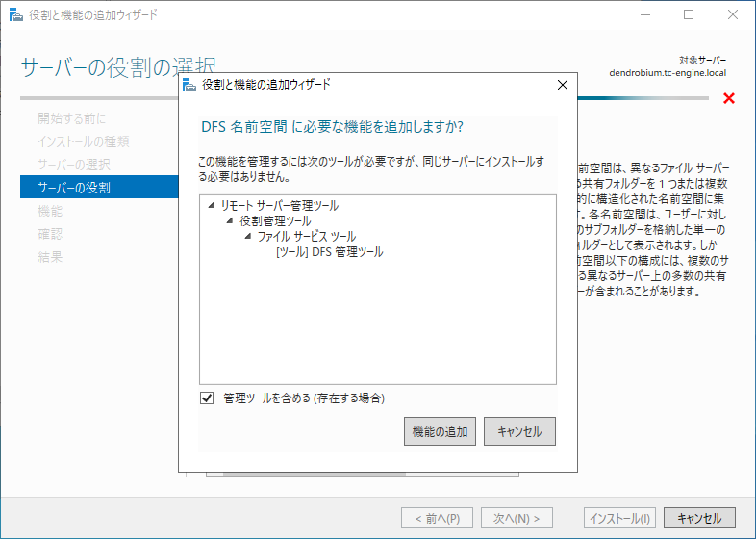Maximize the main wizard window
This screenshot has height=539, width=756.
pyautogui.click(x=689, y=15)
